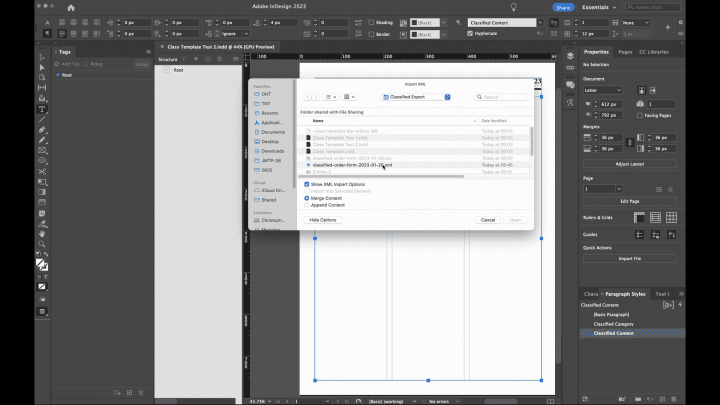The height and width of the screenshot is (405, 720).
Task: Choose the Scissors tool
Action: (42, 171)
